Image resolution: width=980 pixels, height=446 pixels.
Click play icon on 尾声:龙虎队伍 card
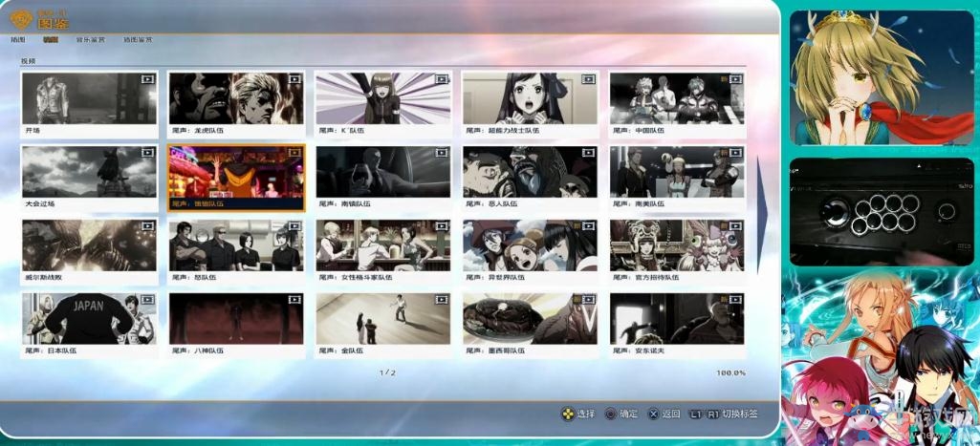294,79
